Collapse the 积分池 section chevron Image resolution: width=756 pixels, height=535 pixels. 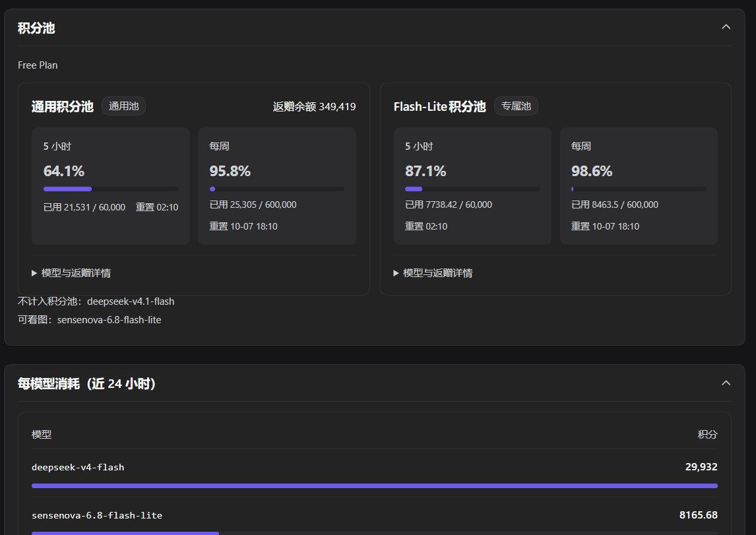(x=726, y=27)
